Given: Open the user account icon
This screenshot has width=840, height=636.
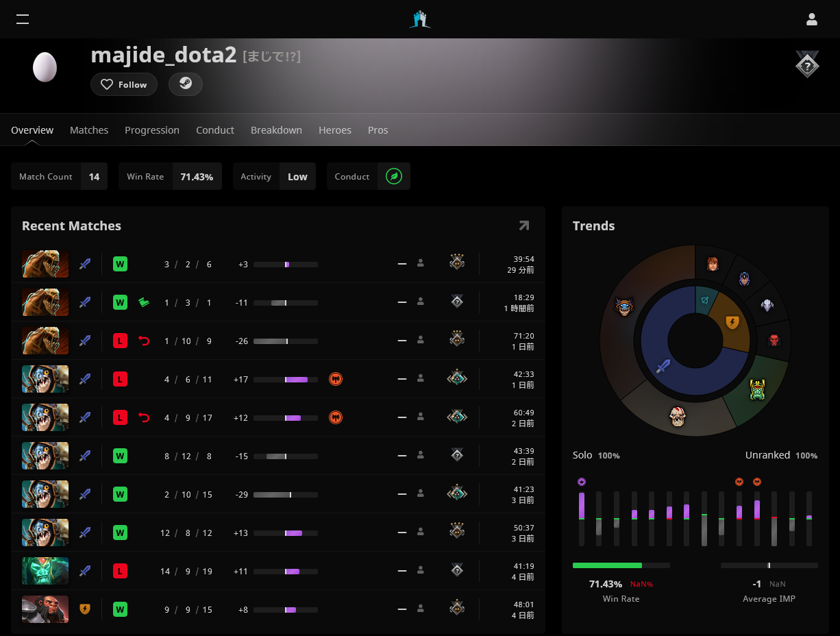Looking at the screenshot, I should click(812, 19).
